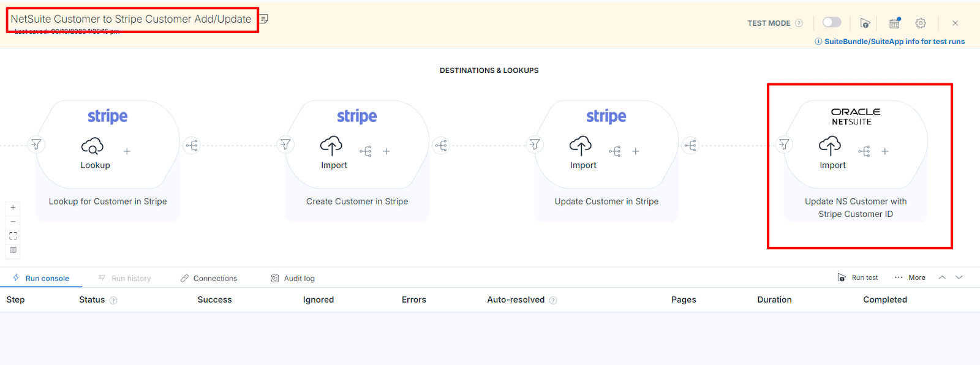The image size is (980, 365).
Task: Open the Audit log tab
Action: [x=293, y=278]
